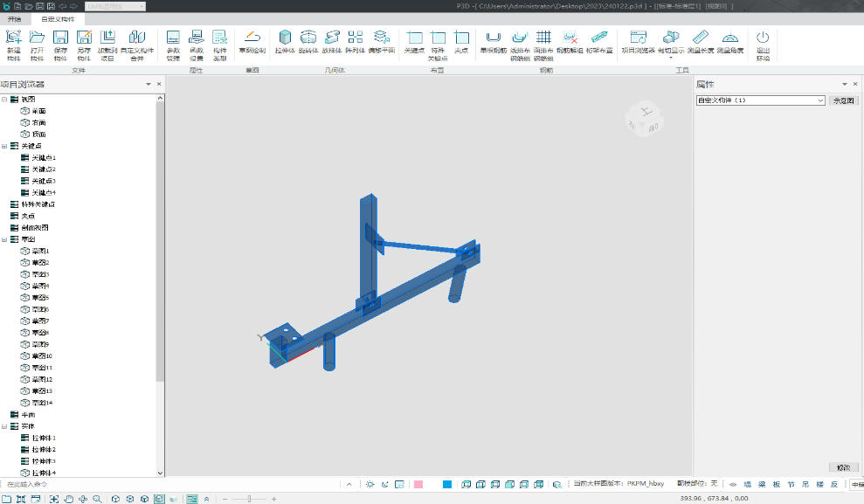Collapse the 草图 tree node
Image resolution: width=864 pixels, height=504 pixels.
pos(4,239)
